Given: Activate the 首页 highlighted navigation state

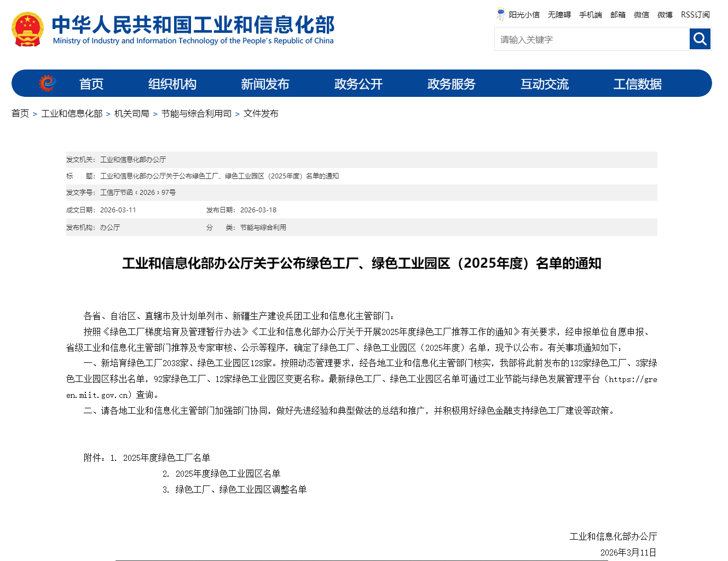Looking at the screenshot, I should click(91, 84).
